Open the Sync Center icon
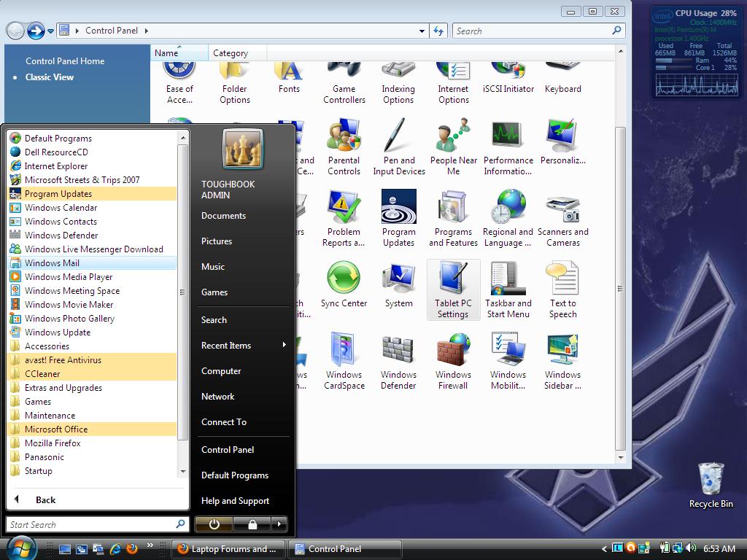The image size is (747, 560). coord(344,285)
